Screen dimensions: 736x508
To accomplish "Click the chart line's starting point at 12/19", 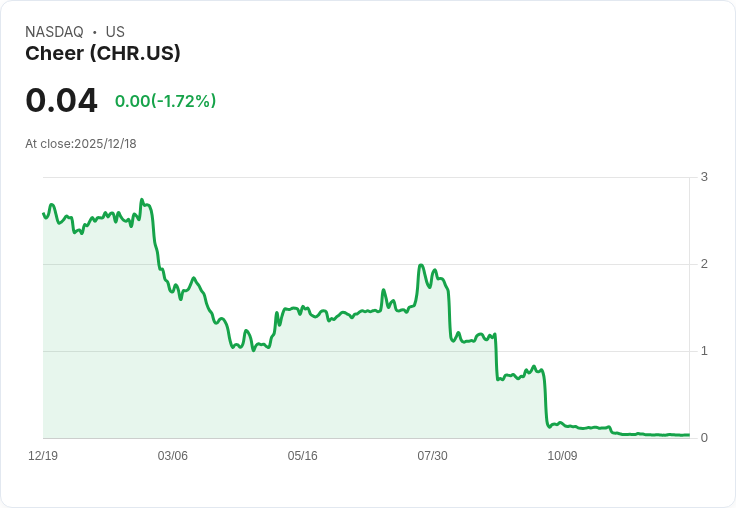I will pyautogui.click(x=44, y=213).
